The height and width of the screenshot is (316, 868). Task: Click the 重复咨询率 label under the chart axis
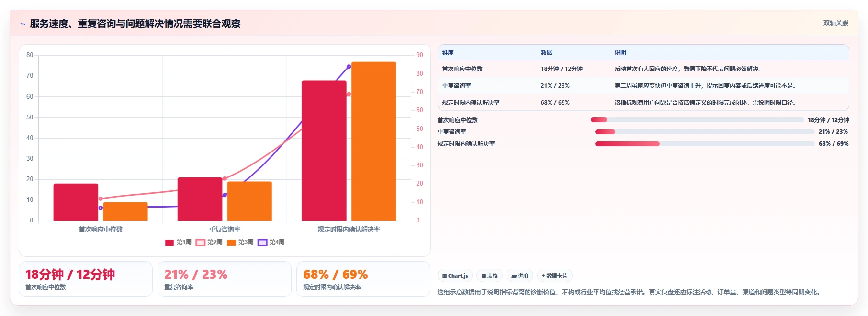pos(225,230)
